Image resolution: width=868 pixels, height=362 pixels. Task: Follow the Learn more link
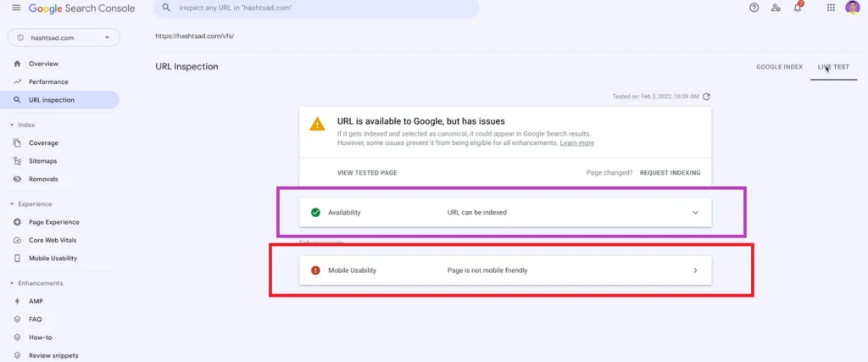coord(576,143)
